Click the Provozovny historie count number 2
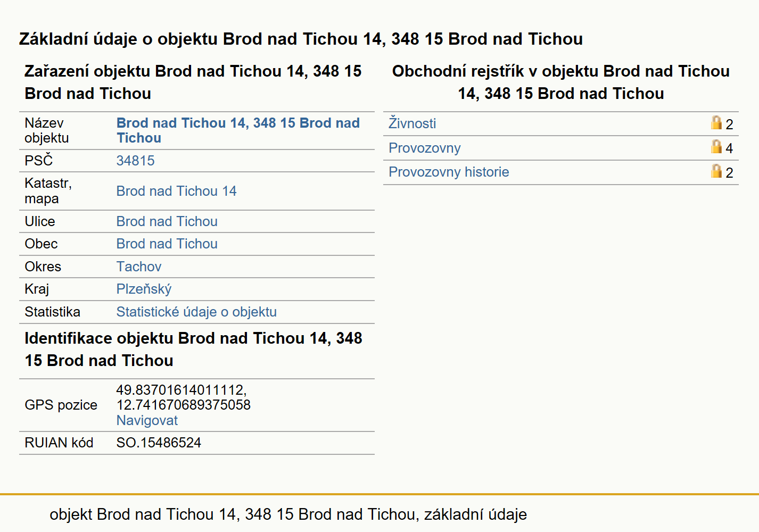The width and height of the screenshot is (759, 532). pos(729,173)
